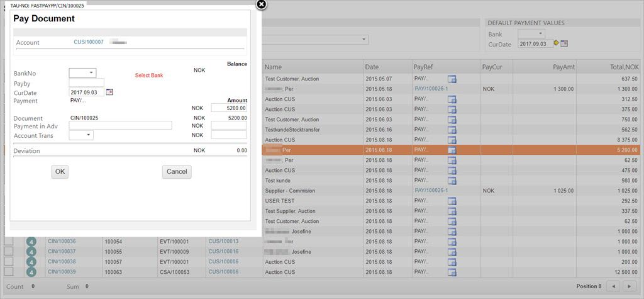The image size is (644, 299).
Task: Click yellow arrow icon beside default CurDate
Action: tap(556, 43)
